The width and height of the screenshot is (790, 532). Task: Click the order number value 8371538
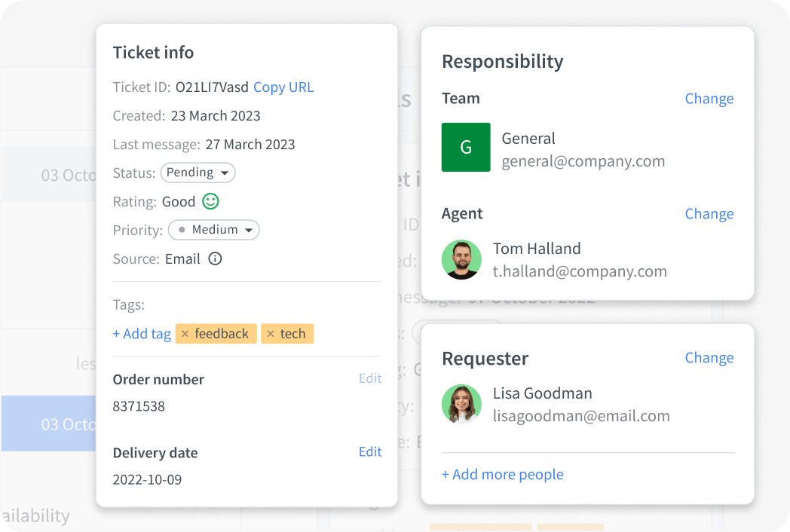(x=139, y=406)
